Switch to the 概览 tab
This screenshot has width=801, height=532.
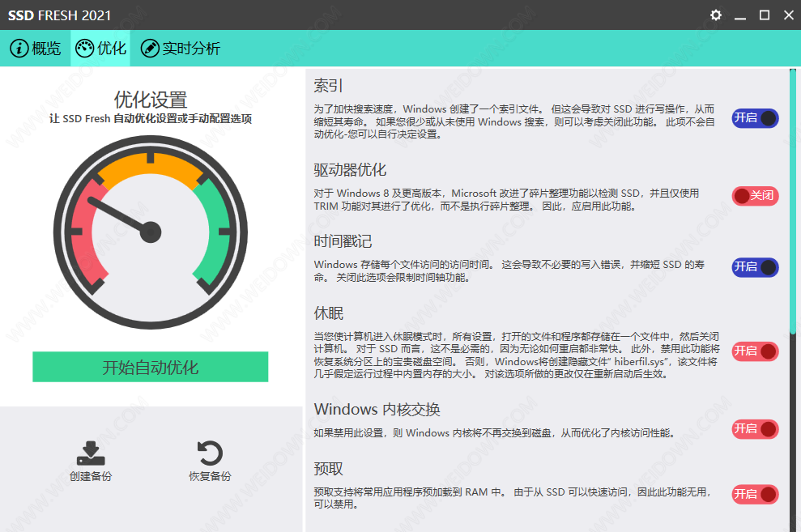36,49
